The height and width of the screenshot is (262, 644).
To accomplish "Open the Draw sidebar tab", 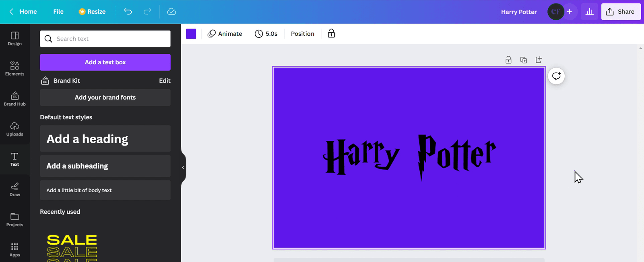I will [14, 189].
